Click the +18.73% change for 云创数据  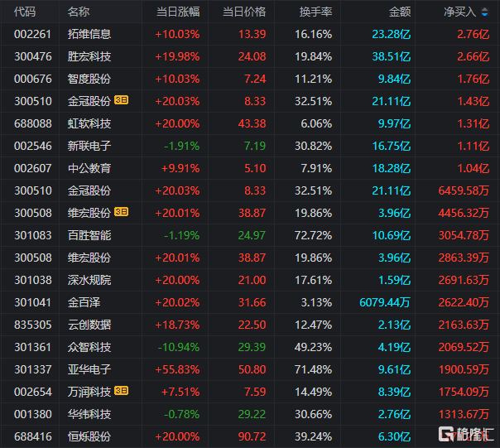(177, 325)
